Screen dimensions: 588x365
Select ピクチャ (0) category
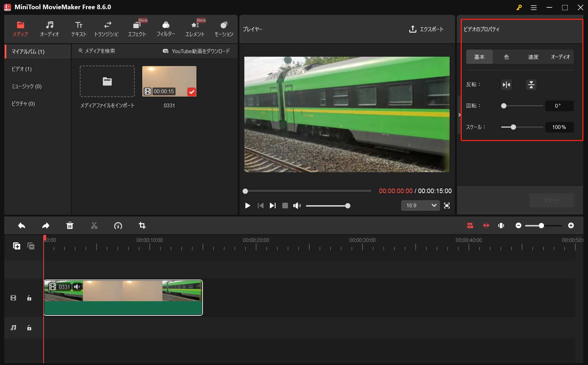tap(23, 103)
